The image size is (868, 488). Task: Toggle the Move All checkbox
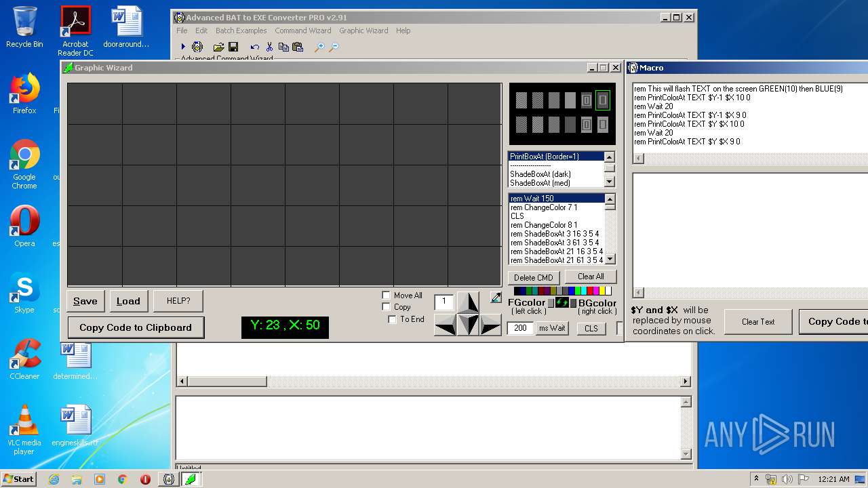pyautogui.click(x=387, y=296)
